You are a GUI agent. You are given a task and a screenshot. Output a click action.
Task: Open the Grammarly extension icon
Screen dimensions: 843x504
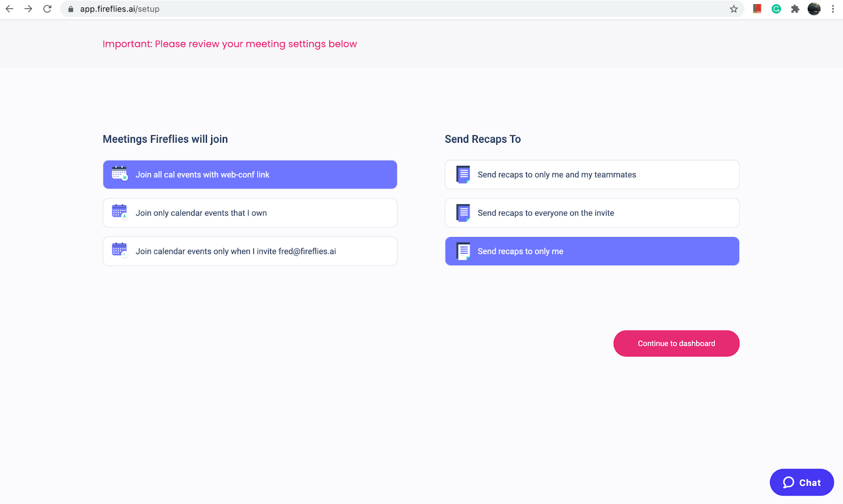(776, 9)
